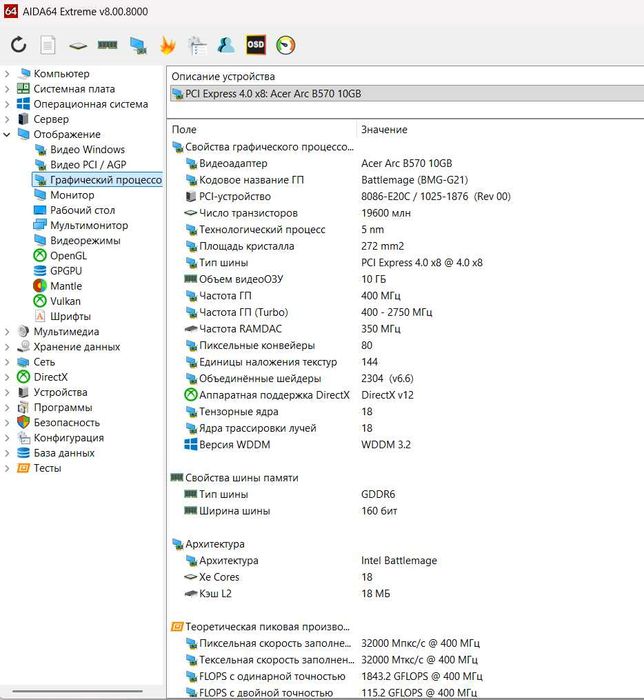644x700 pixels.
Task: Select the GDDR6 bus type value
Action: click(378, 494)
